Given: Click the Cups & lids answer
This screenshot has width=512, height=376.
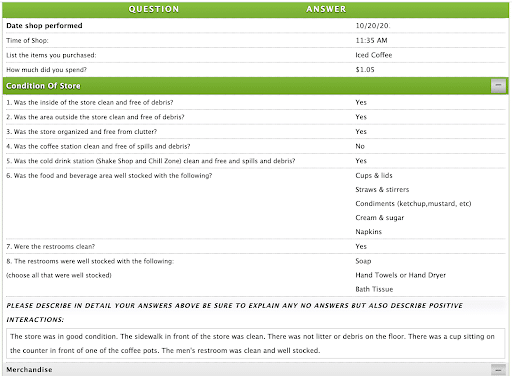Looking at the screenshot, I should tap(374, 176).
